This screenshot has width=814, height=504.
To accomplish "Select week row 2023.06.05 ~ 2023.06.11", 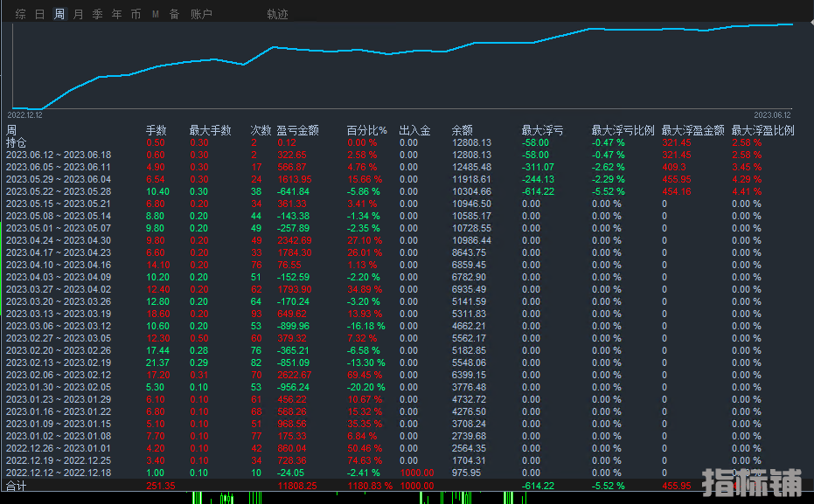I will click(x=59, y=167).
